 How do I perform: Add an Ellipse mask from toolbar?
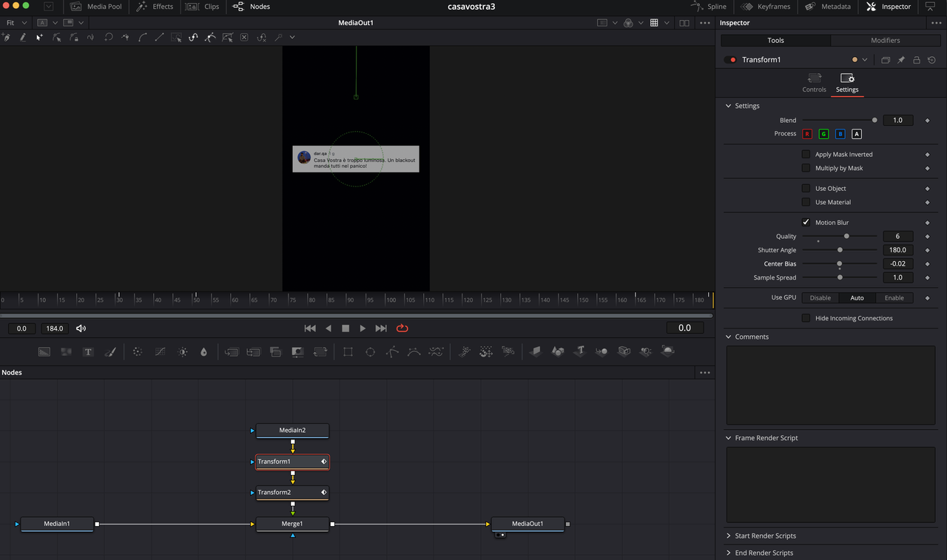click(370, 352)
